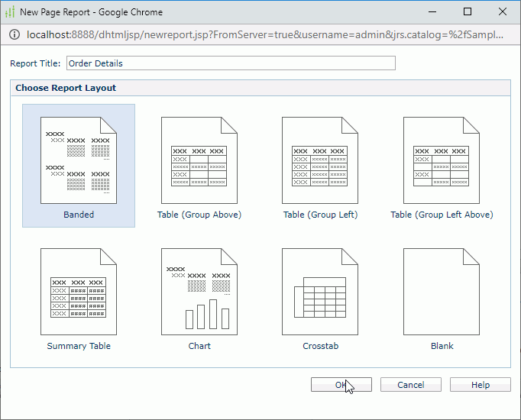Maximize the New Page Report window
Viewport: 521px width, 420px height.
468,11
